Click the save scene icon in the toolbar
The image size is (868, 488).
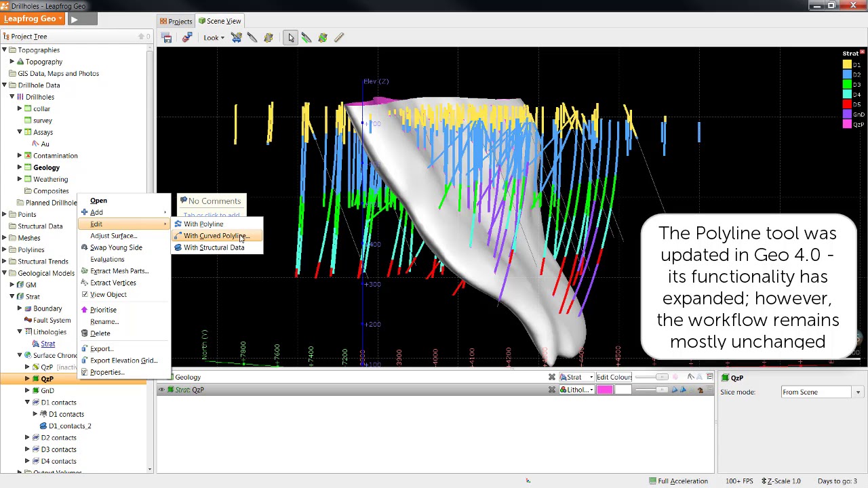167,38
